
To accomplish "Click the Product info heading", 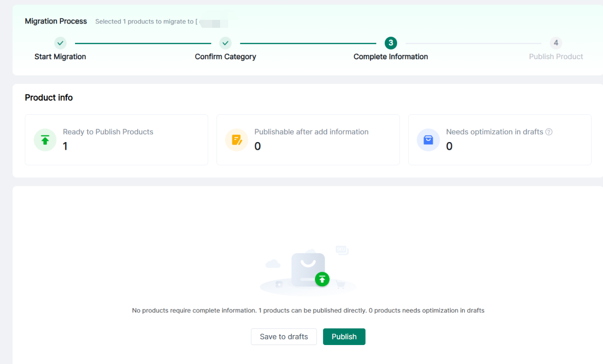I will tap(49, 98).
